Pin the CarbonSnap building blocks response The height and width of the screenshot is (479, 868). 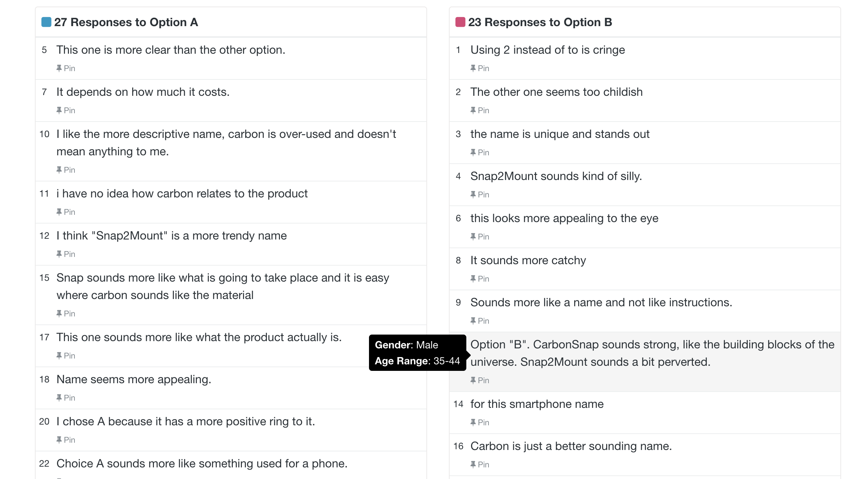click(x=480, y=380)
